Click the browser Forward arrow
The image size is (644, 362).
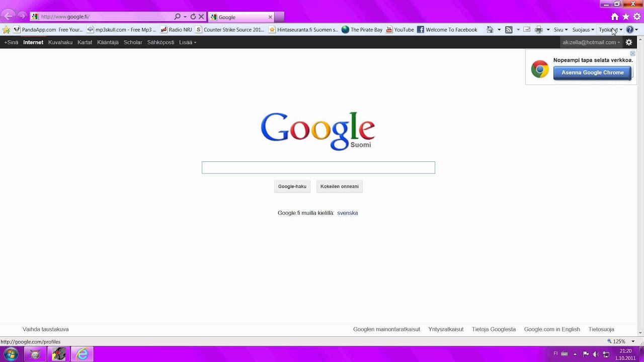coord(22,17)
